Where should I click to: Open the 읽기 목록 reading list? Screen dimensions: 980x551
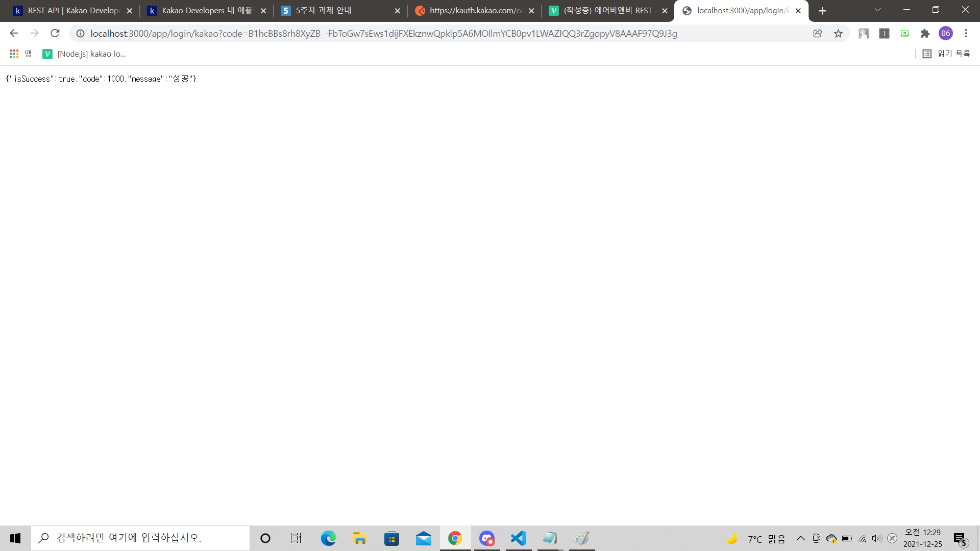(x=947, y=54)
